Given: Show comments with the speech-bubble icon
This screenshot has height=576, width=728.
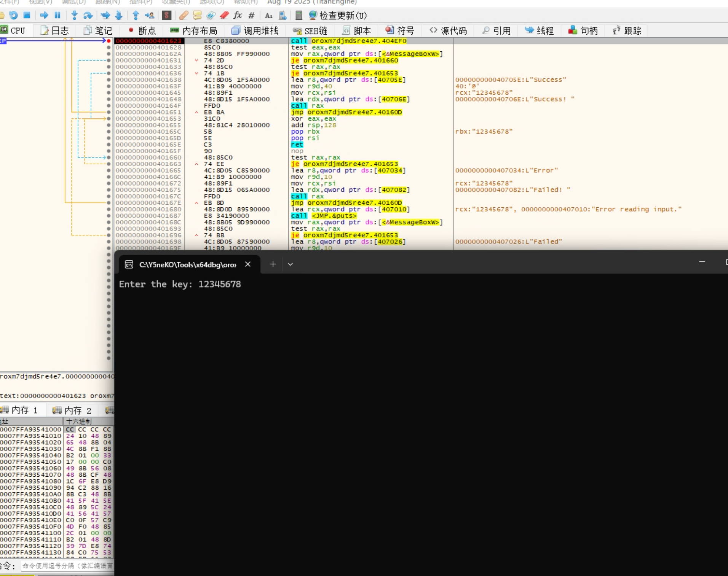Looking at the screenshot, I should tap(197, 15).
